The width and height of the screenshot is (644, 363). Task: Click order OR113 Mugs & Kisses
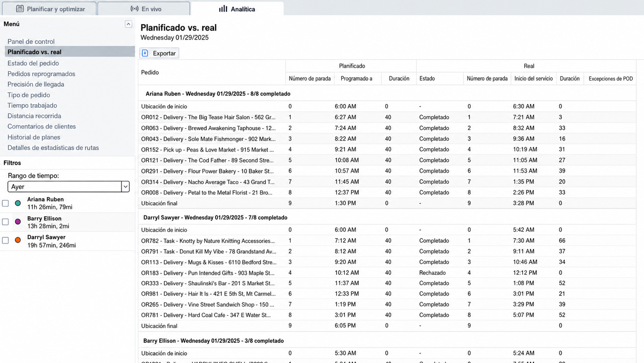coord(209,262)
